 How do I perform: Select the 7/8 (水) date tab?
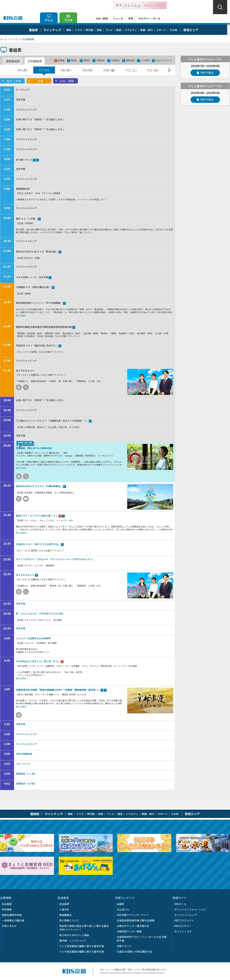65,70
